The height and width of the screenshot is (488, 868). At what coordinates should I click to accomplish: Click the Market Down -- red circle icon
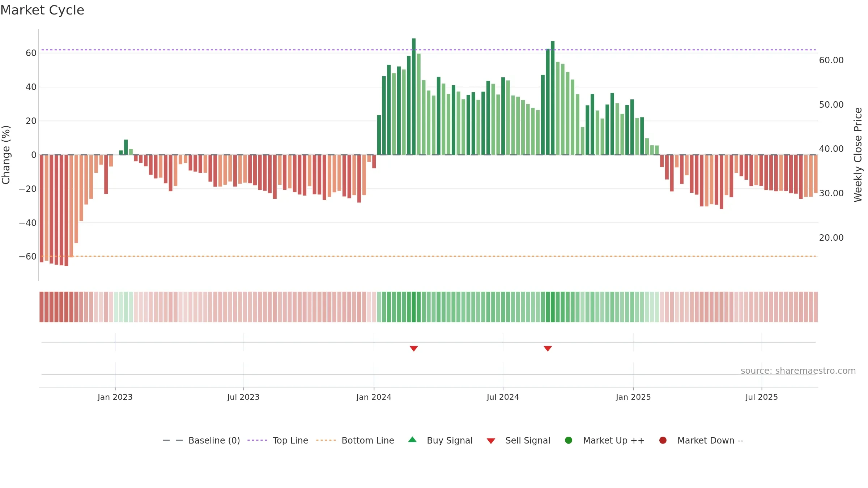click(x=663, y=440)
